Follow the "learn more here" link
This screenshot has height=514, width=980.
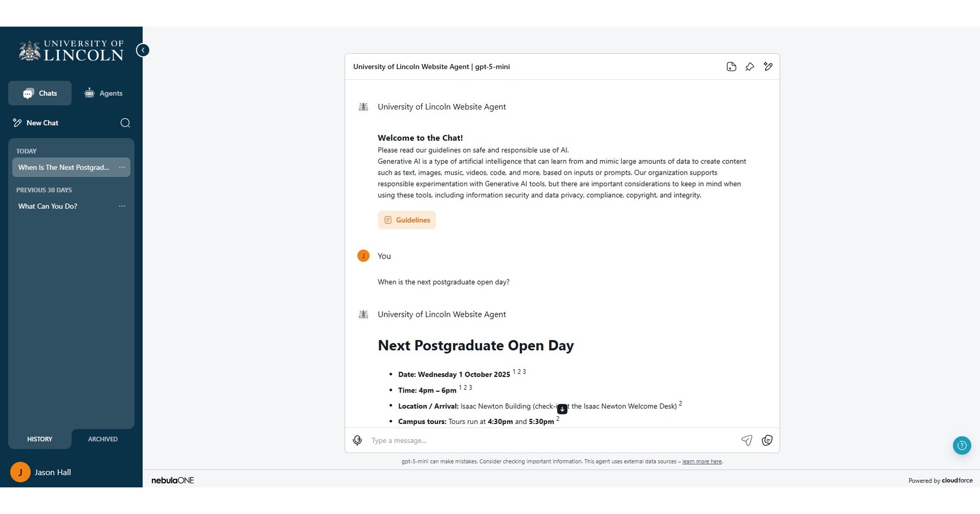click(702, 462)
